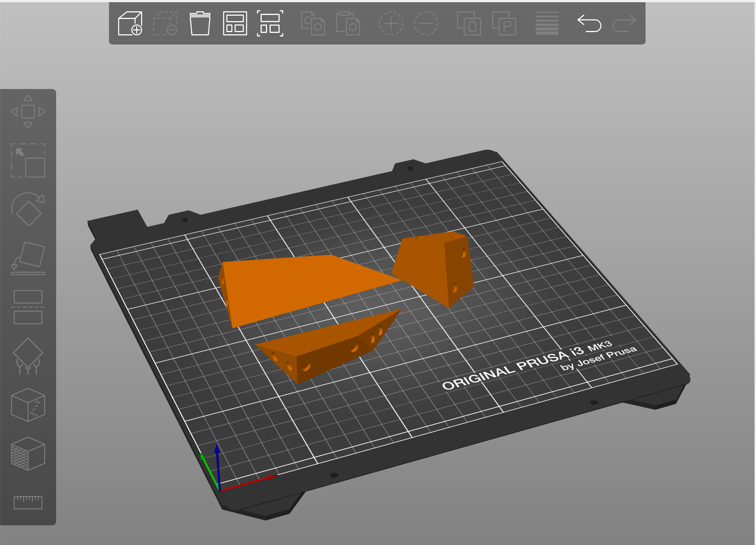Image resolution: width=756 pixels, height=545 pixels.
Task: Click the Delete selected object icon
Action: coord(165,23)
